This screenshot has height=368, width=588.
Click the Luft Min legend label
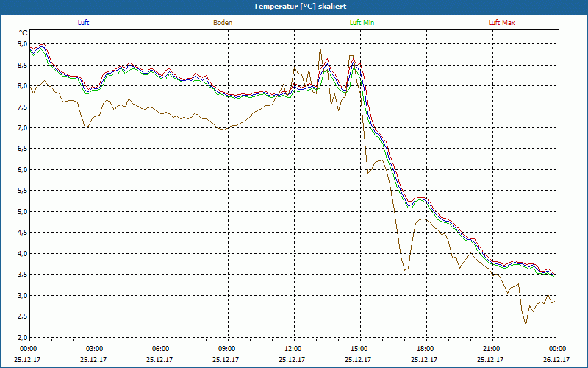point(362,23)
